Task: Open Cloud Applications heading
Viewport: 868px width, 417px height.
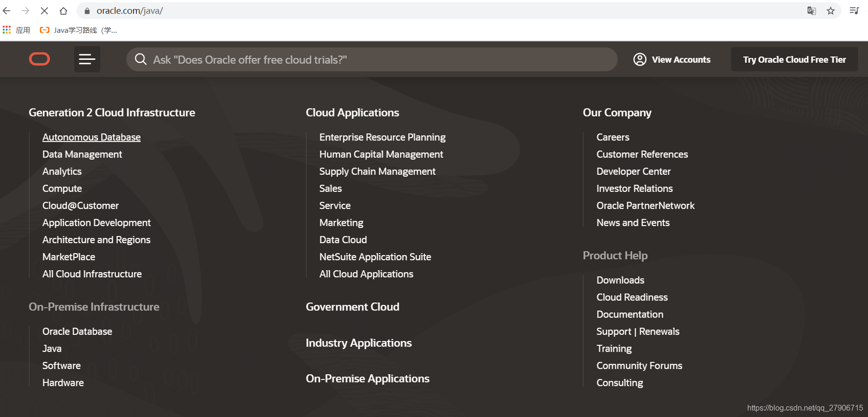Action: (x=353, y=113)
